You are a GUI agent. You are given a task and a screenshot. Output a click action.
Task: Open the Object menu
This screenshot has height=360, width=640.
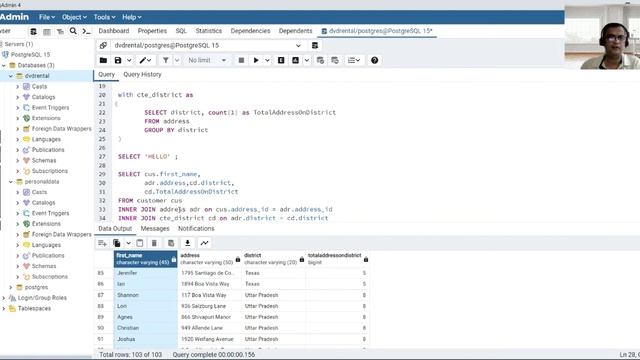74,17
